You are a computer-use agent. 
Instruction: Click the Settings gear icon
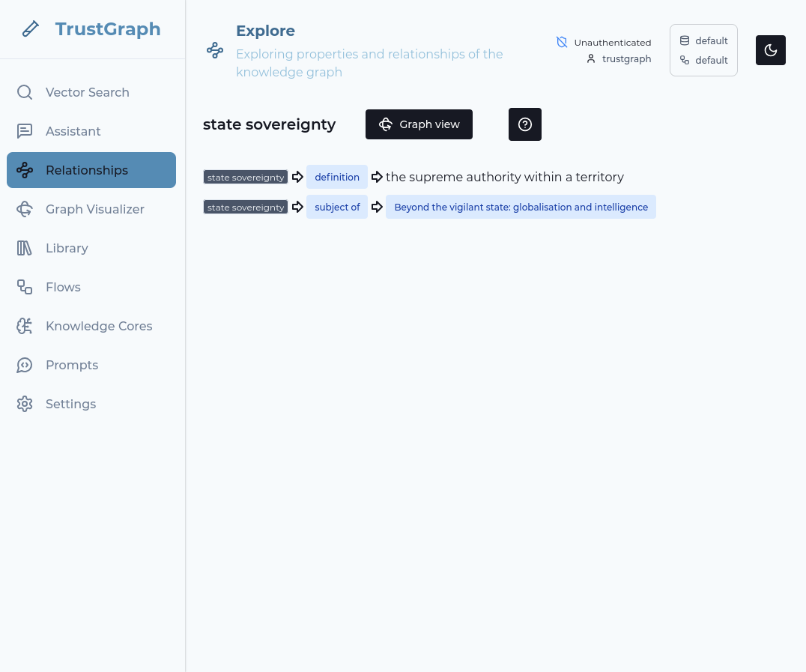pyautogui.click(x=25, y=404)
